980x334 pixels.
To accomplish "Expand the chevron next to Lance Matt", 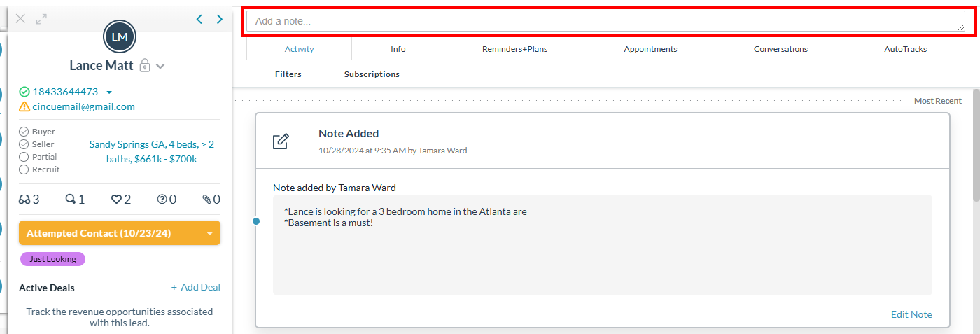I will (x=160, y=67).
